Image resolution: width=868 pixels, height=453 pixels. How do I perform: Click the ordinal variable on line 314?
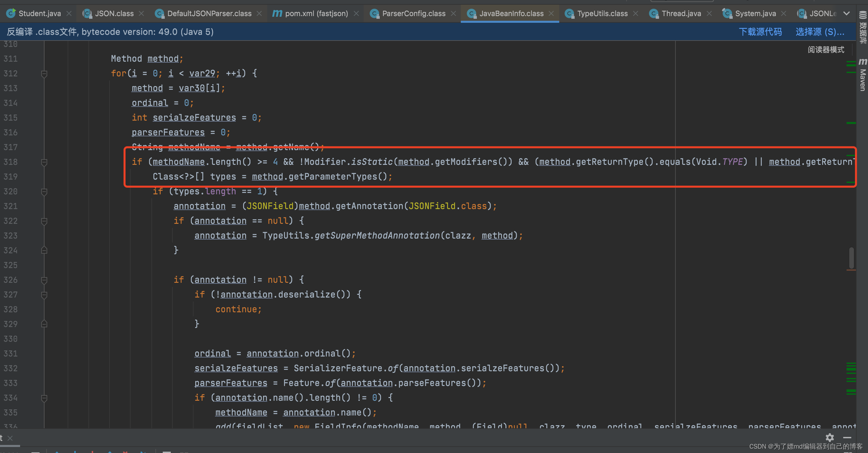pos(150,103)
